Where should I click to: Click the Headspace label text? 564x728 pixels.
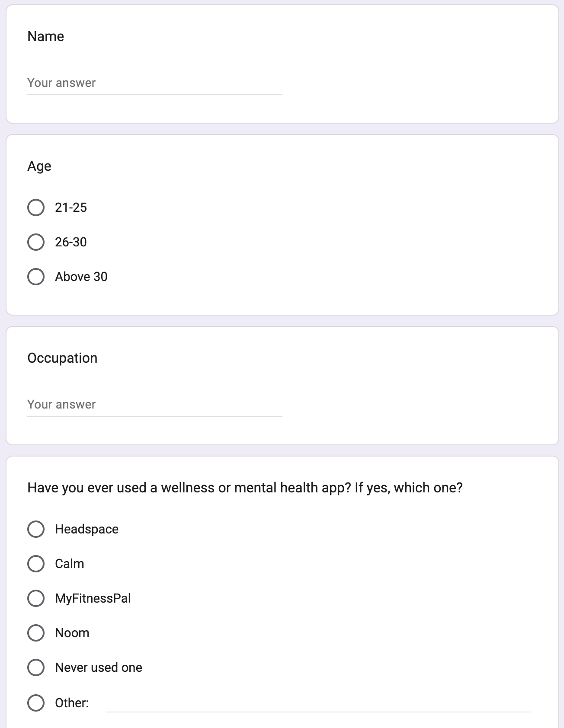click(x=87, y=530)
